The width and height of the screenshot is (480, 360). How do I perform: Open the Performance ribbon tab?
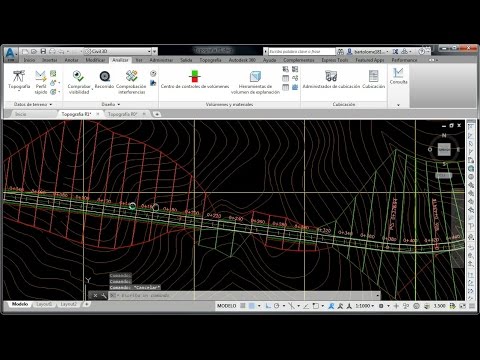point(404,60)
